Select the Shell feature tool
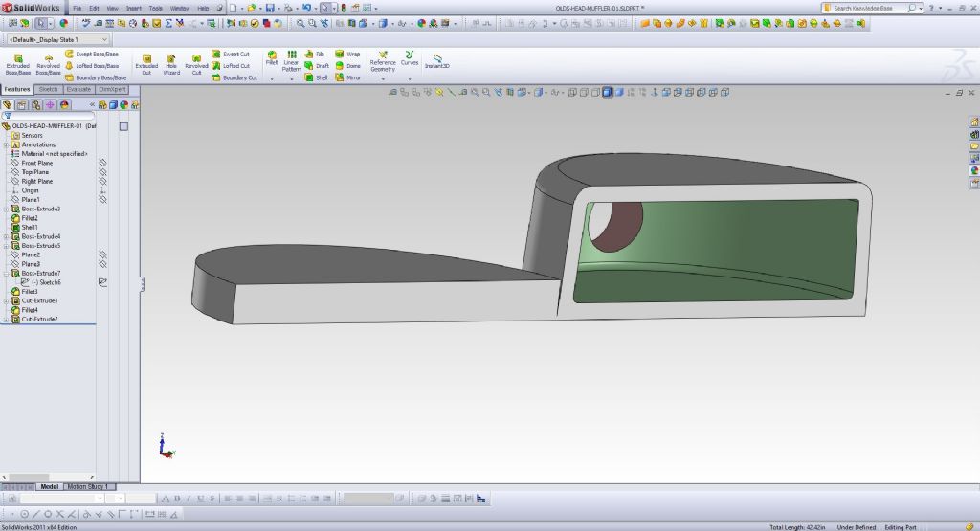 click(x=316, y=77)
